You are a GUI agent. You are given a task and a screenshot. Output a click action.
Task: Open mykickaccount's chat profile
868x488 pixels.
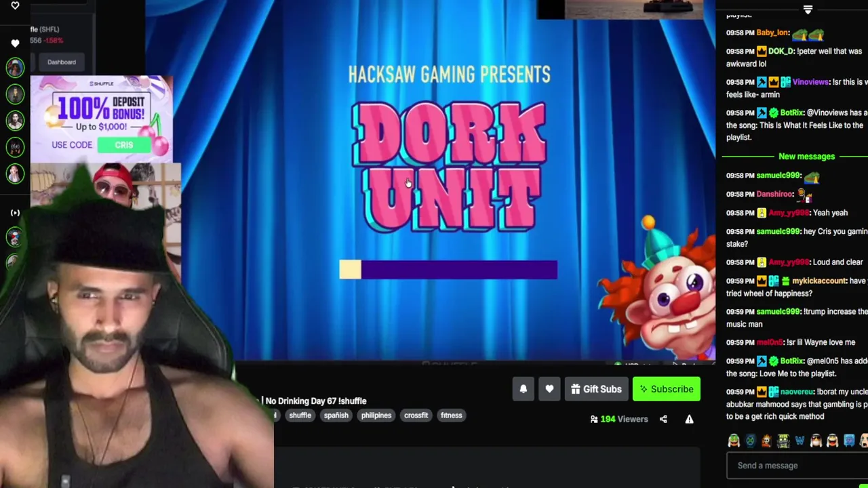(819, 281)
